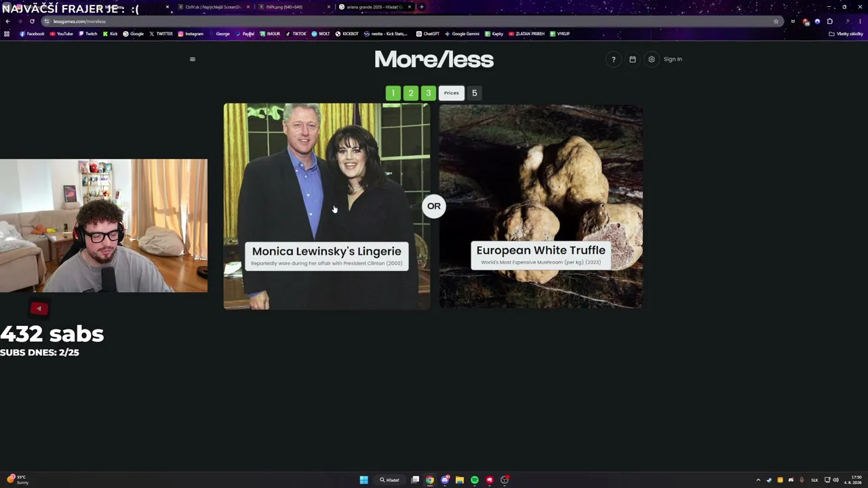Open the Kick bookmark
Viewport: 868px width, 488px height.
point(110,34)
